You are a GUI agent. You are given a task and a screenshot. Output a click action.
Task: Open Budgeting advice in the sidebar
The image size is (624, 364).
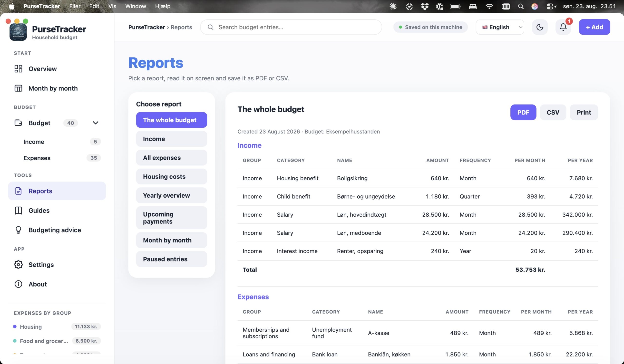[x=57, y=230]
